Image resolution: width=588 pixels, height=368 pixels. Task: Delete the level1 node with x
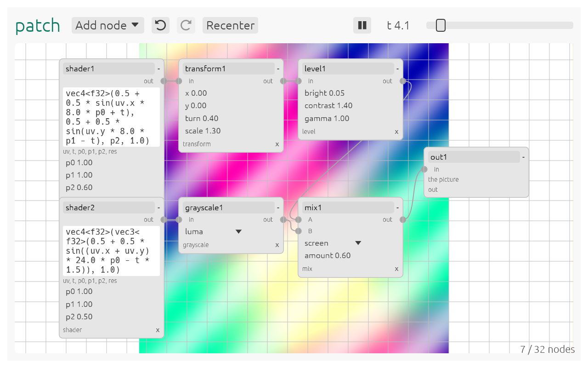(396, 132)
